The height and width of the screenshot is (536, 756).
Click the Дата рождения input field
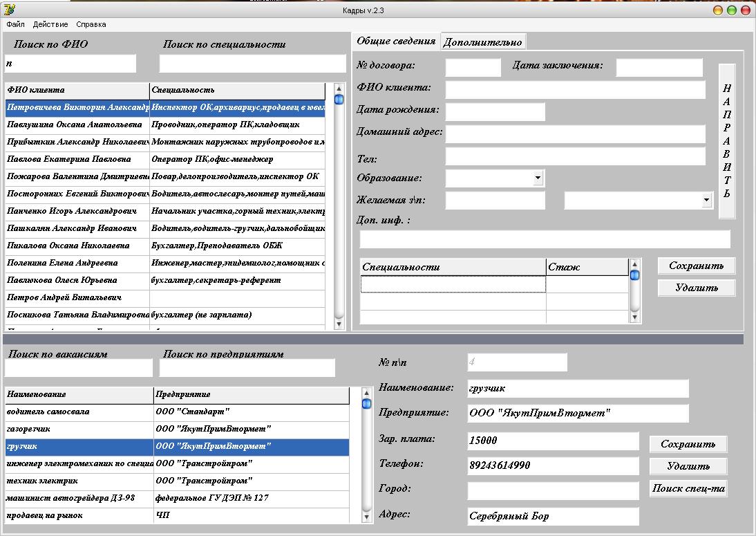tap(495, 111)
